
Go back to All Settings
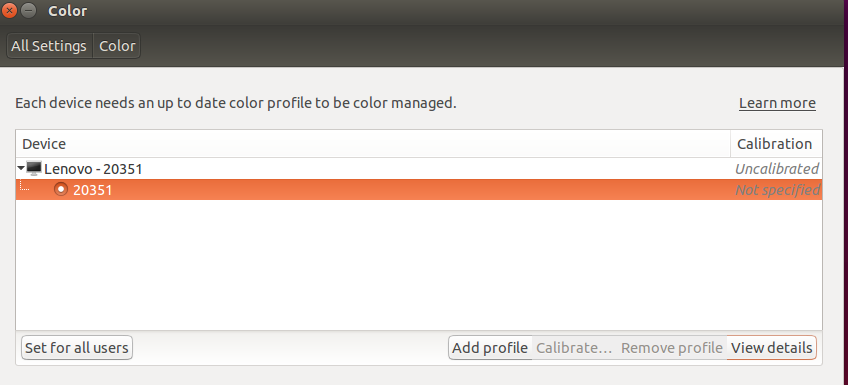(x=49, y=47)
